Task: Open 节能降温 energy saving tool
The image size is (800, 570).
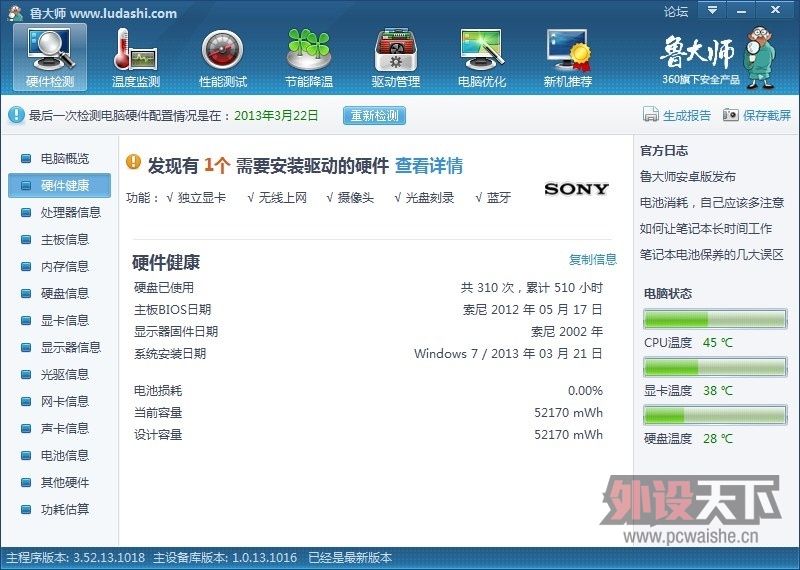Action: pos(309,57)
